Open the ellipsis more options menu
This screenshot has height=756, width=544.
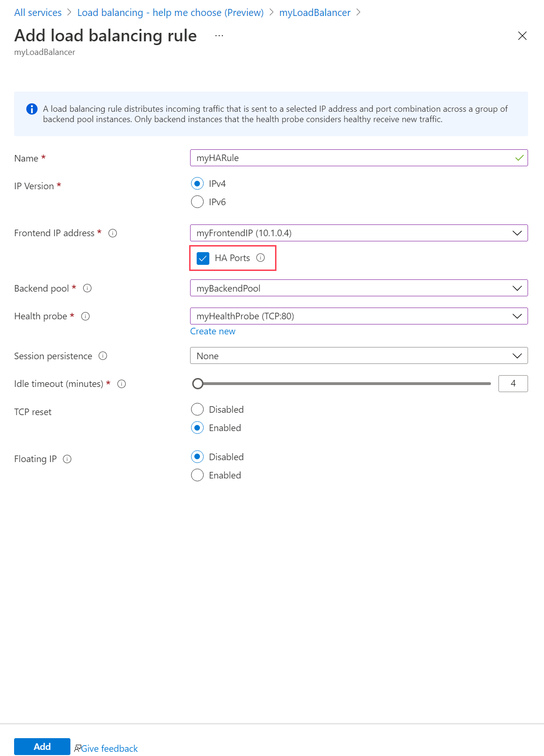coord(219,36)
